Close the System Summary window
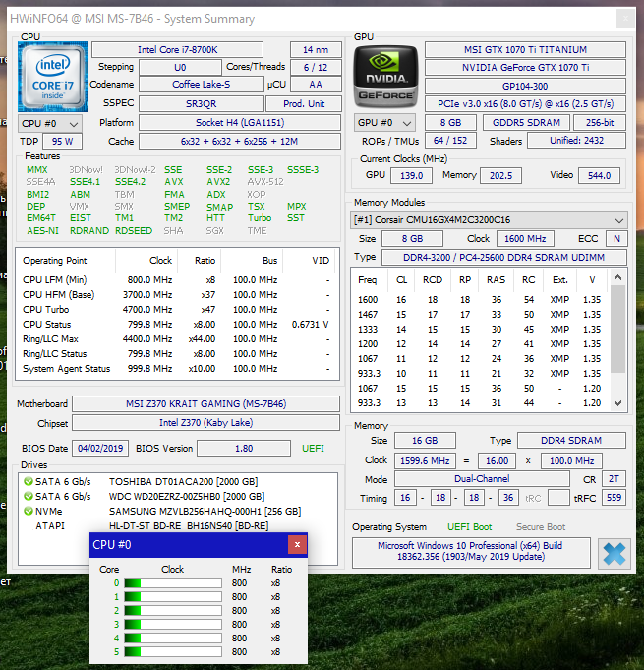This screenshot has height=670, width=644. pos(625,19)
